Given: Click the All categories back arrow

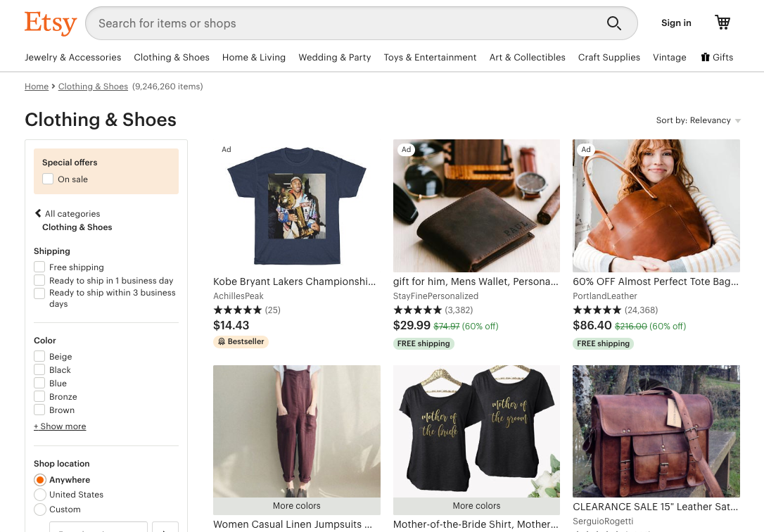Looking at the screenshot, I should [38, 213].
